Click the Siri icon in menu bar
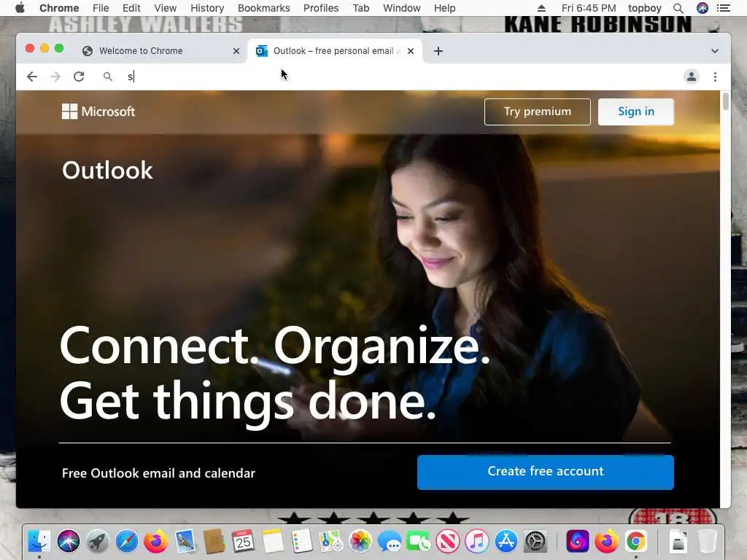Image resolution: width=747 pixels, height=560 pixels. [703, 8]
